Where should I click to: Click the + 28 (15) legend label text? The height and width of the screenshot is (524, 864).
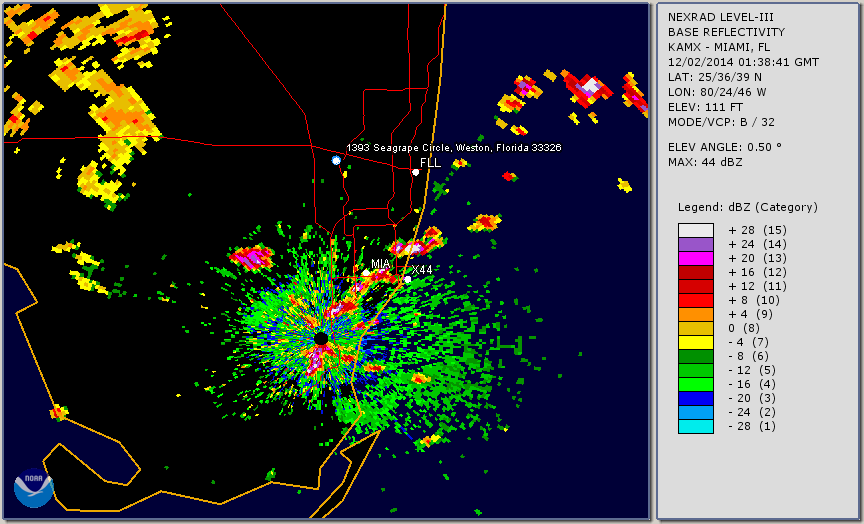(757, 230)
